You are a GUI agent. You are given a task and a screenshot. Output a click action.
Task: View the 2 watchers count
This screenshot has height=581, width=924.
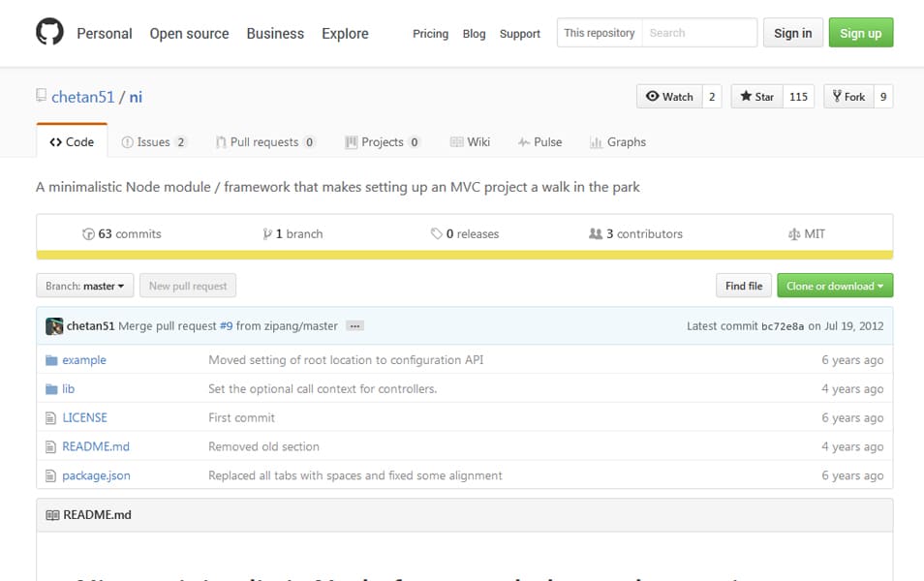point(712,97)
